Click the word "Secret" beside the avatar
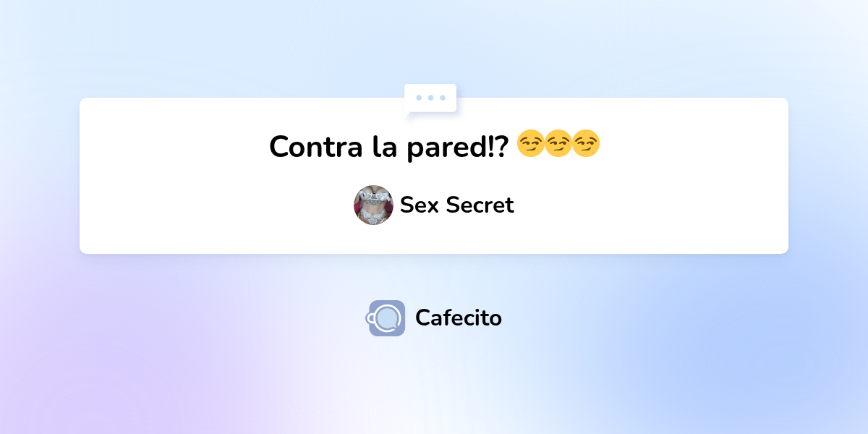The image size is (868, 434). click(480, 205)
